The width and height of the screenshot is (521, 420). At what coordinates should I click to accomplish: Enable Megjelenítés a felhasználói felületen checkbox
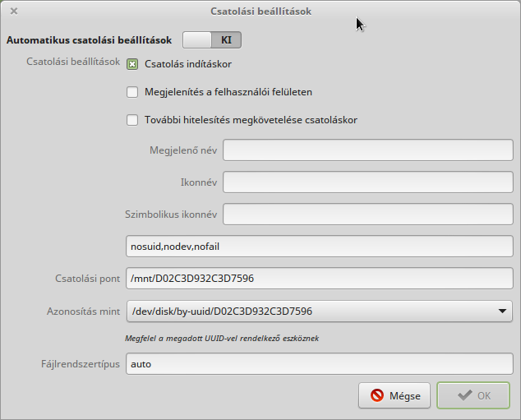tap(132, 92)
